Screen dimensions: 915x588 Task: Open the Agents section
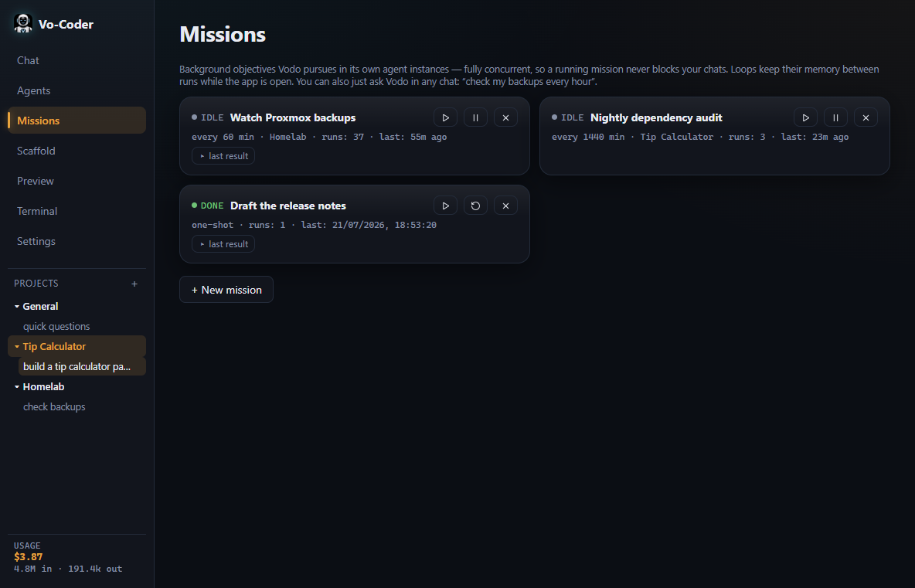pyautogui.click(x=77, y=91)
